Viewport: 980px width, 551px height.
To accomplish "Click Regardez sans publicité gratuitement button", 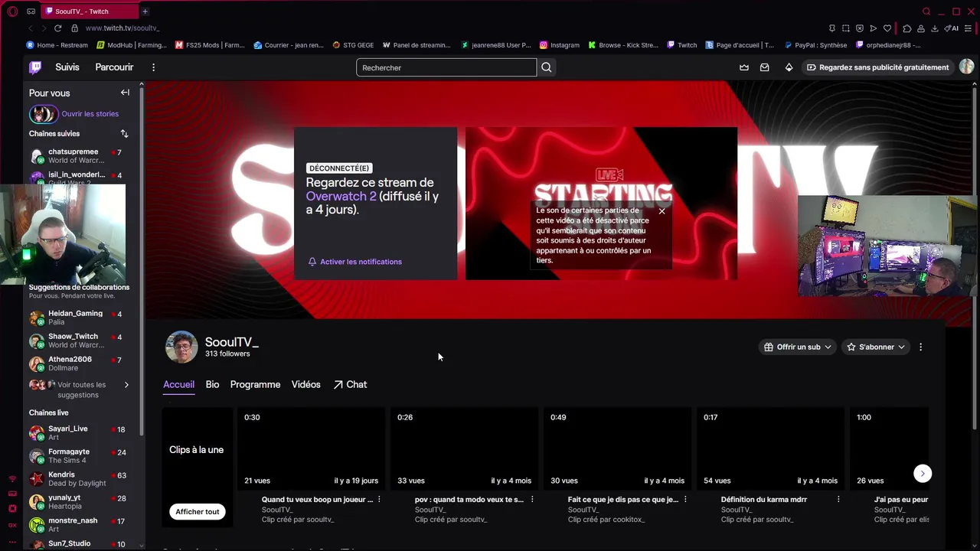I will (x=877, y=67).
